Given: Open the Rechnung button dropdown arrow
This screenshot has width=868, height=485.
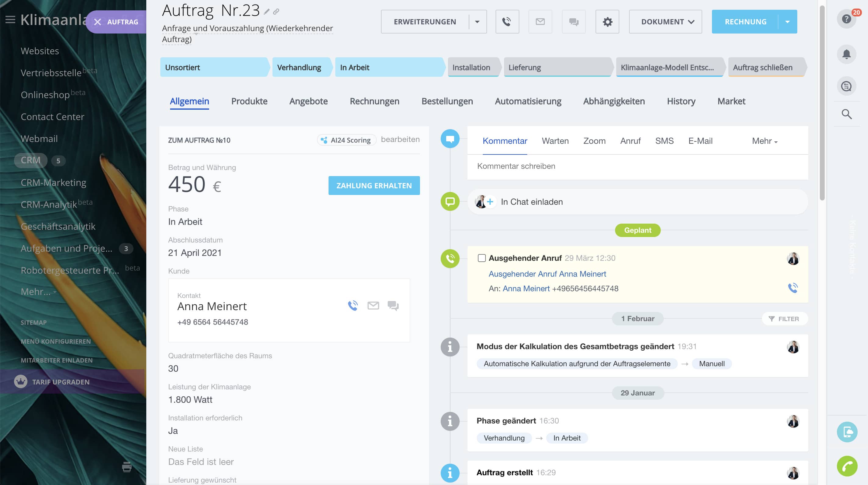Looking at the screenshot, I should point(788,22).
